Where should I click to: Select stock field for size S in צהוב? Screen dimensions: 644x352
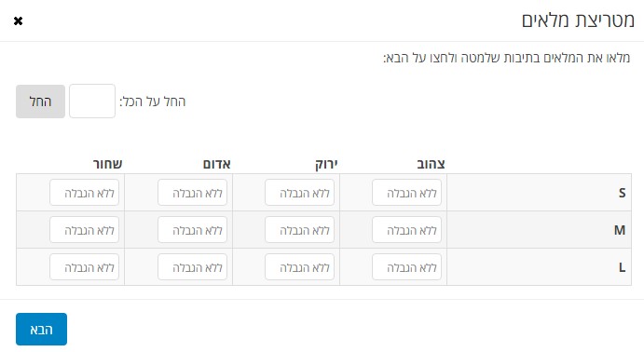(406, 193)
